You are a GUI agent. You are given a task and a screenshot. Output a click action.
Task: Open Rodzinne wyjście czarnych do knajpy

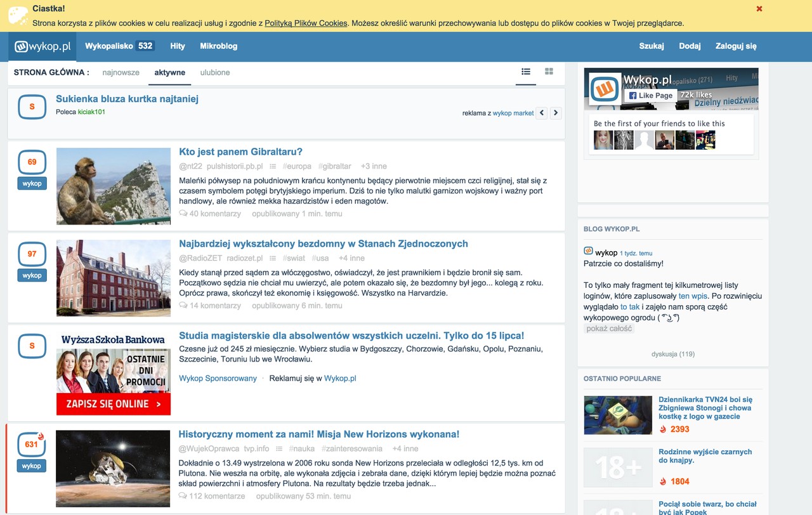click(705, 456)
